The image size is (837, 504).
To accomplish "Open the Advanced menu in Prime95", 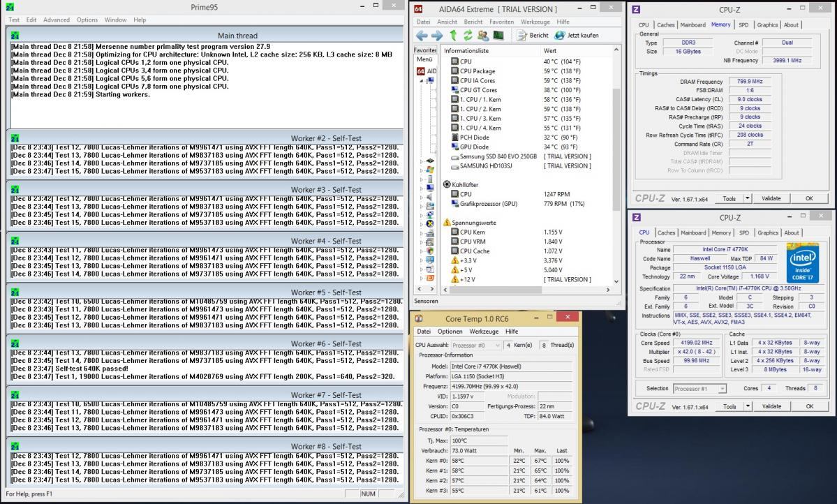I will (56, 20).
